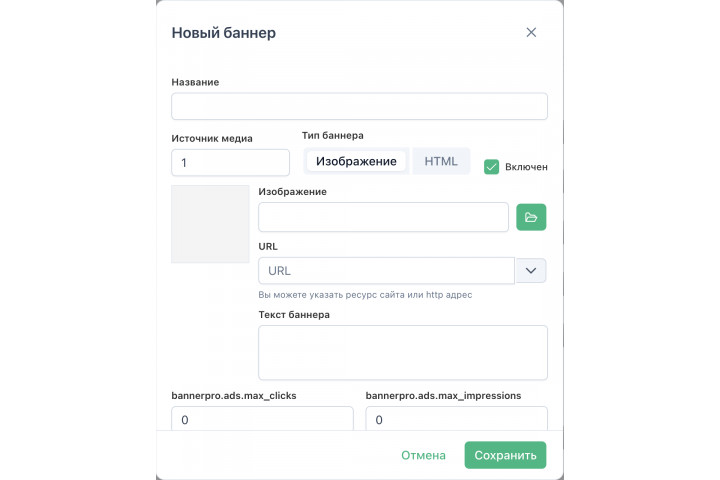Focus the Изображение path field
Viewport: 720px width, 480px height.
tap(383, 217)
